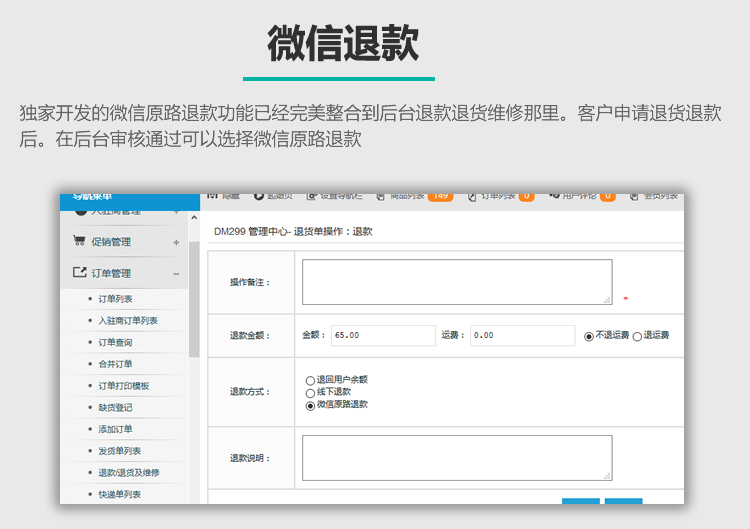Click the 订单管理 box-arrow icon
This screenshot has height=529, width=750.
[79, 272]
